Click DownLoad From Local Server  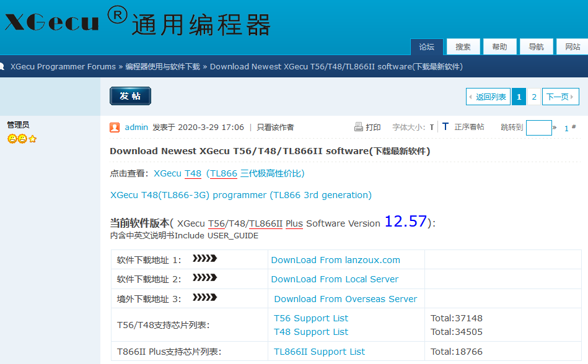[335, 279]
